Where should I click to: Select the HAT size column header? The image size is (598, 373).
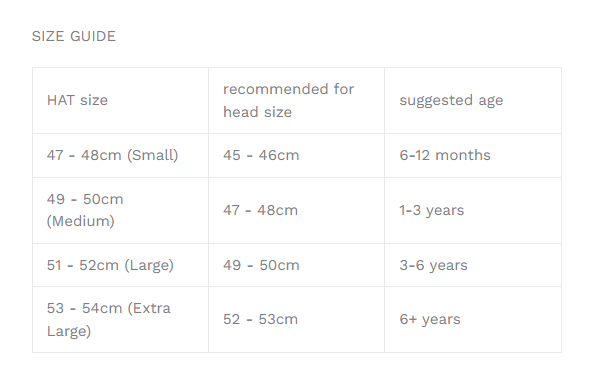(x=121, y=101)
